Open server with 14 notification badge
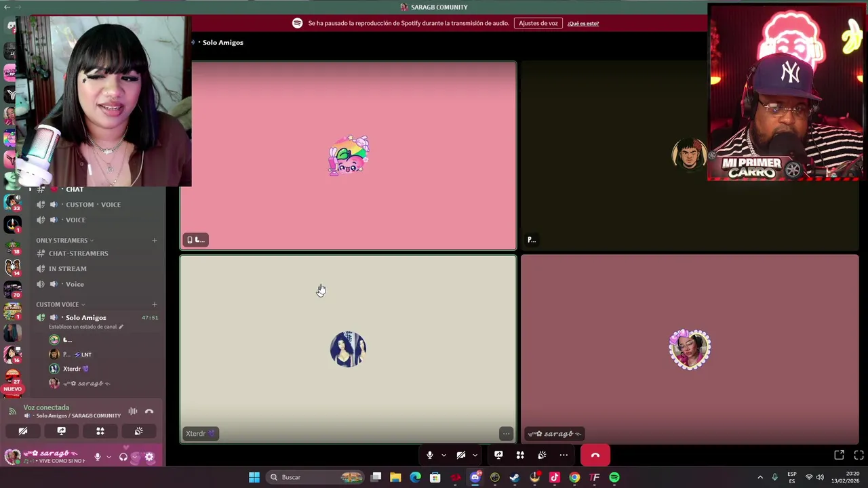 click(12, 267)
